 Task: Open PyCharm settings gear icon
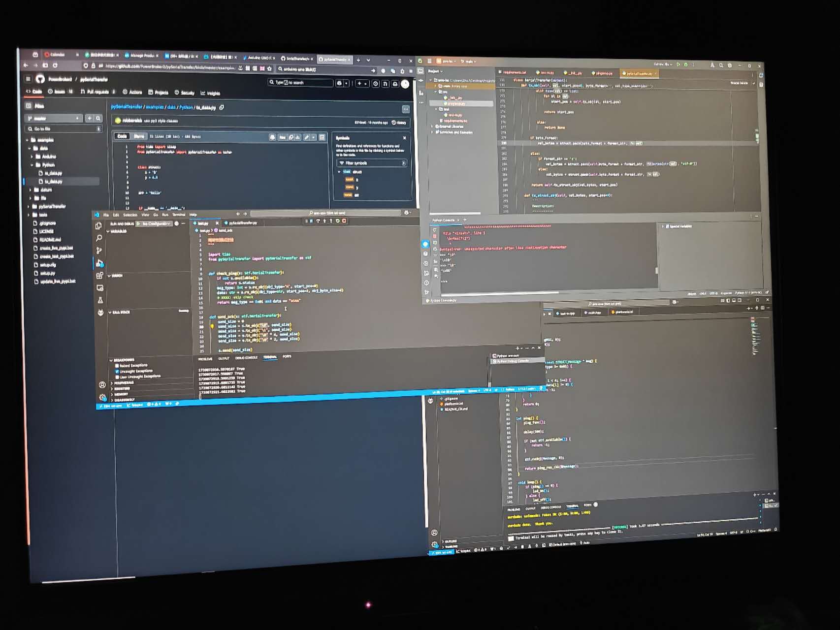(x=730, y=65)
